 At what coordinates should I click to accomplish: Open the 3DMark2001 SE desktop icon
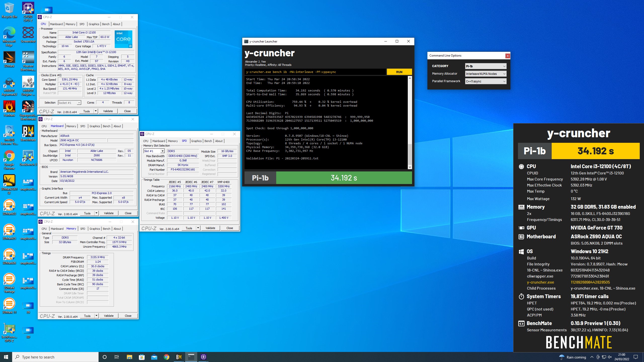9,185
